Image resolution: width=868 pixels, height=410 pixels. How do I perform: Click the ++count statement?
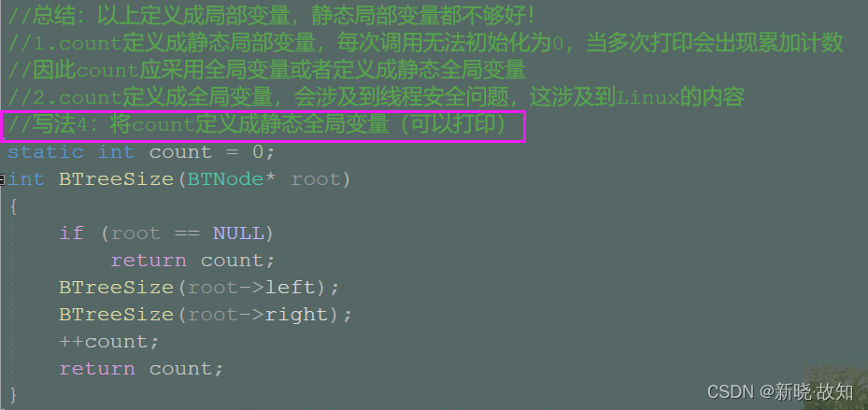(x=109, y=341)
